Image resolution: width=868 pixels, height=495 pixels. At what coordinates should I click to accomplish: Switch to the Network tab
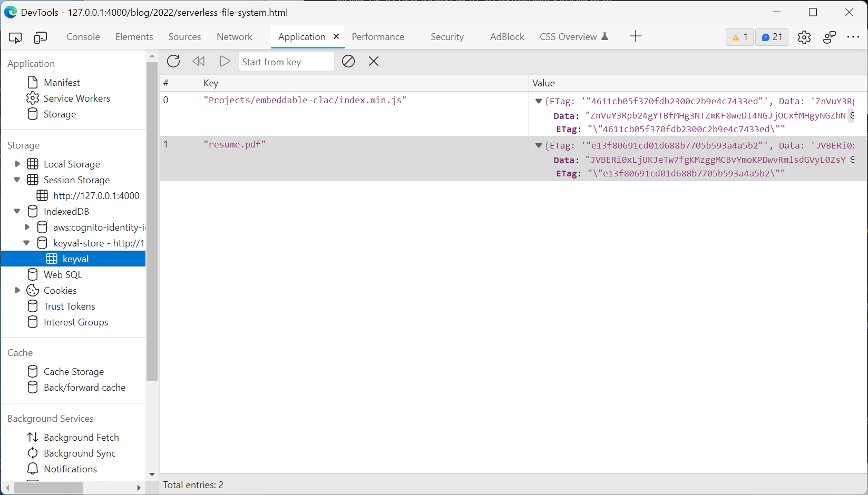[x=235, y=37]
